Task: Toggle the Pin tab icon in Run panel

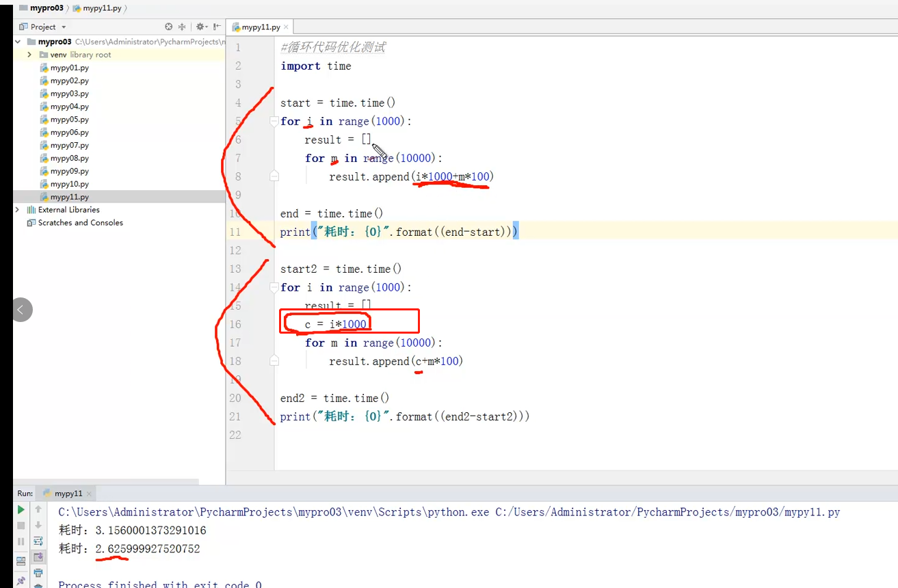Action: click(21, 580)
